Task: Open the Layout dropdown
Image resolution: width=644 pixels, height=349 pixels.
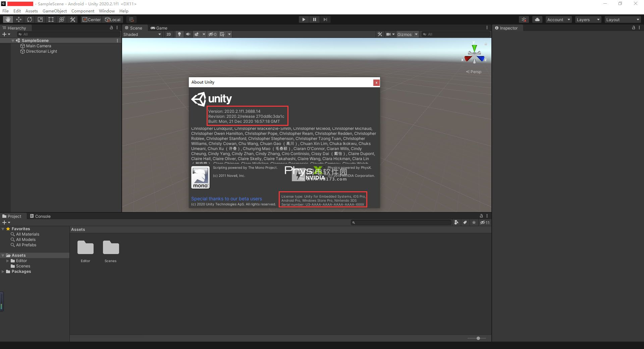Action: tap(623, 19)
